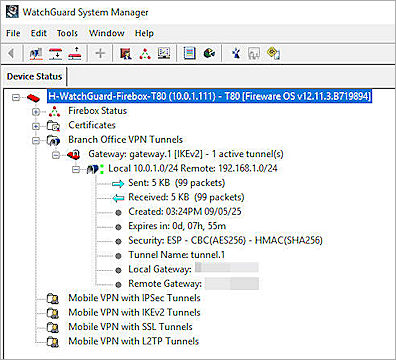
Task: Click the Mobile VPN with IKEv2 folder icon
Action: pos(53,313)
